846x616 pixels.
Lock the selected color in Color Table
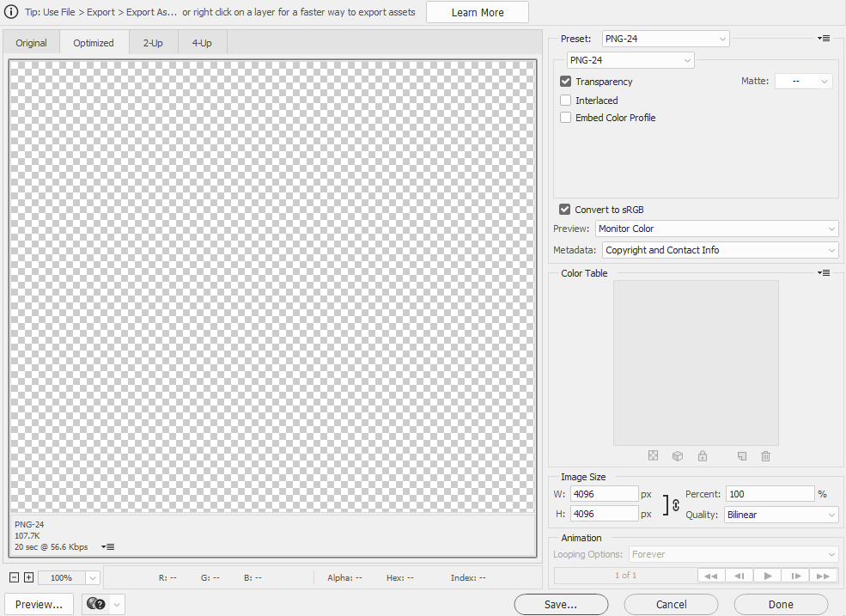pos(702,455)
